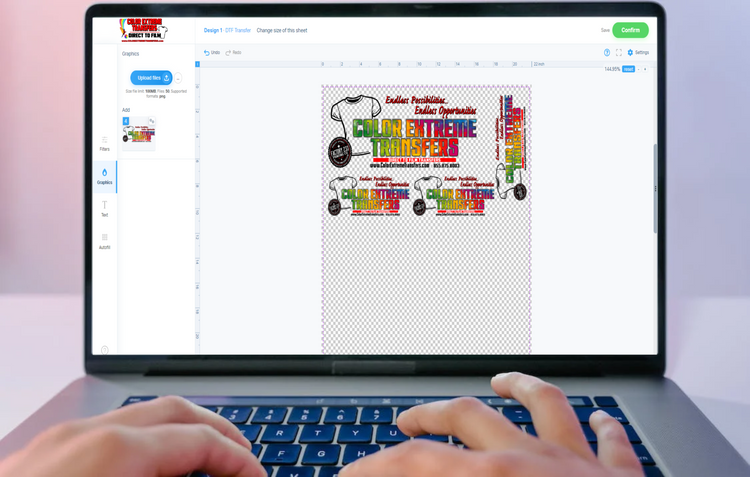750x477 pixels.
Task: Zoom out with the minus button
Action: [x=639, y=70]
